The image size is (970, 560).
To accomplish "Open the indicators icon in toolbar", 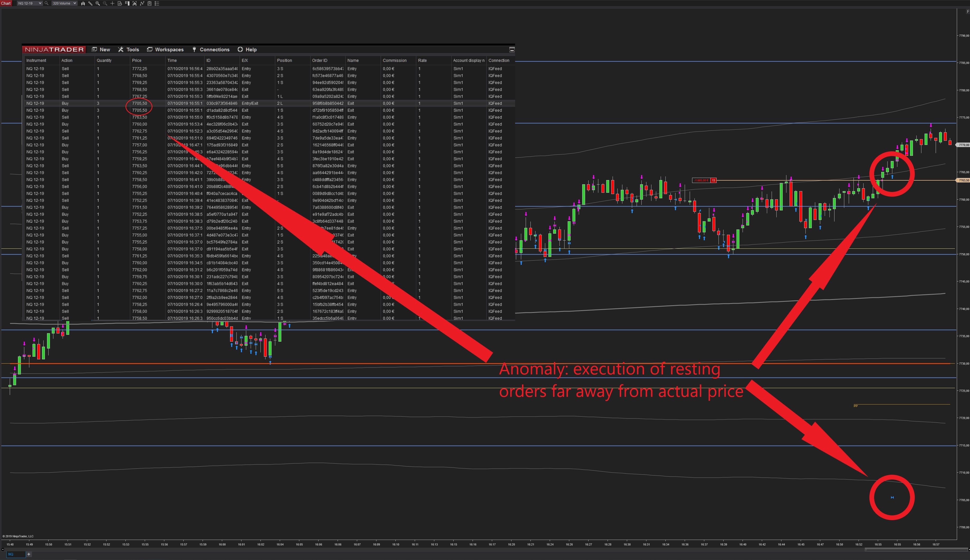I will 135,3.
